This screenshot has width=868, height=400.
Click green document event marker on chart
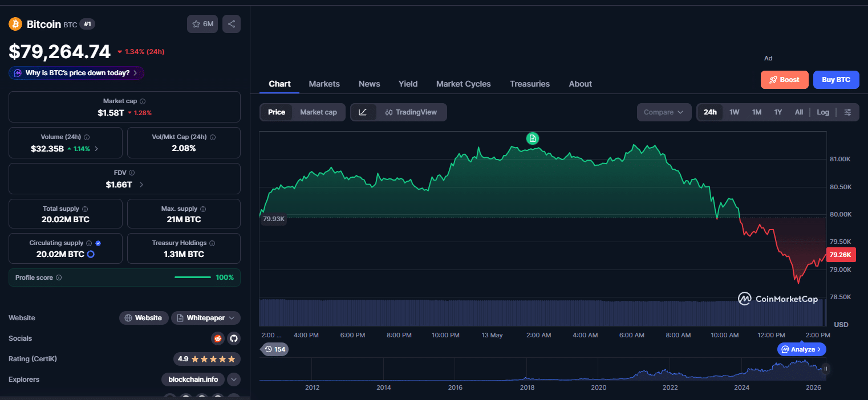pyautogui.click(x=532, y=138)
